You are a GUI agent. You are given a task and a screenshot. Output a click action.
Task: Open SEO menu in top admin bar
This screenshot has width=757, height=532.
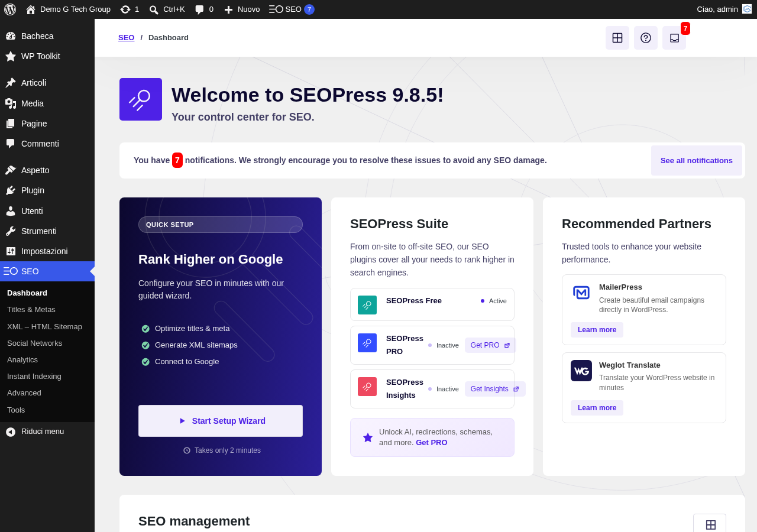[292, 9]
